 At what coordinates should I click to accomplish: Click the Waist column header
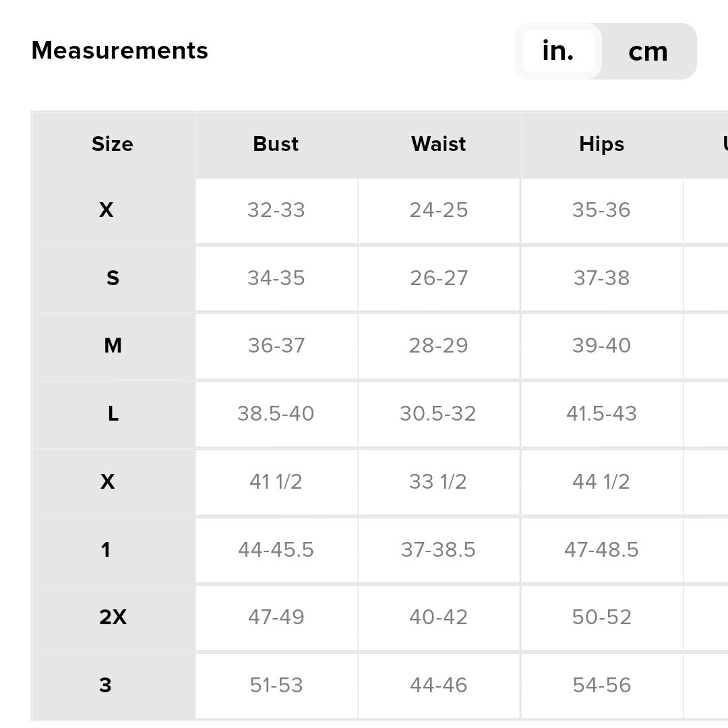[439, 144]
